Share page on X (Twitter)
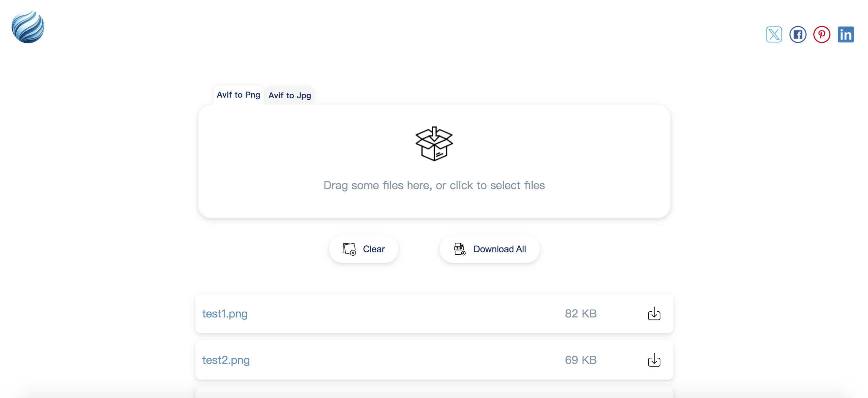 pos(774,34)
